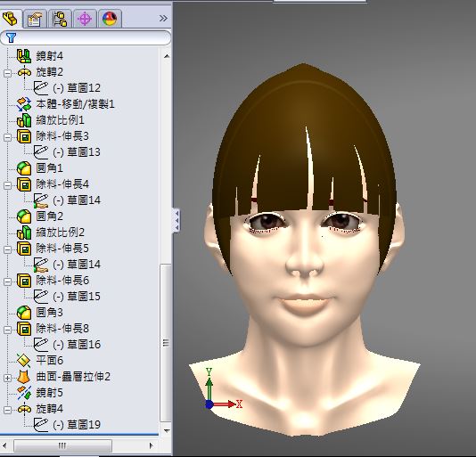The image size is (476, 457).
Task: Select the 縮放比例2 scale icon
Action: 24,233
